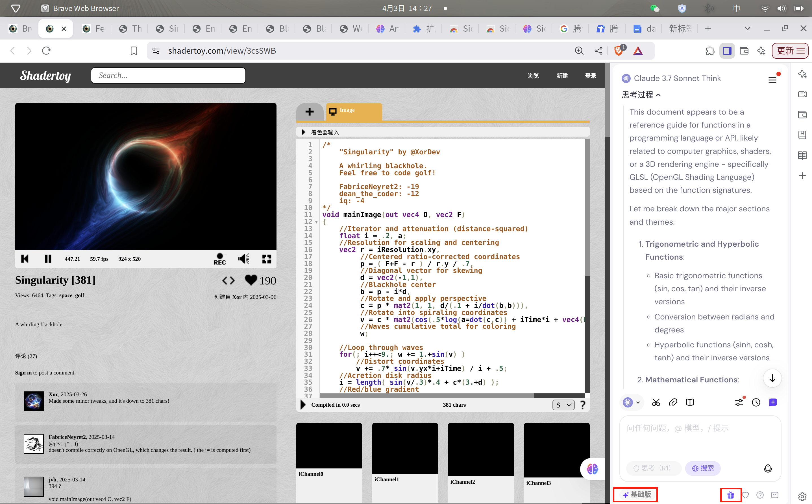
Task: Enter fullscreen shader view
Action: (x=266, y=259)
